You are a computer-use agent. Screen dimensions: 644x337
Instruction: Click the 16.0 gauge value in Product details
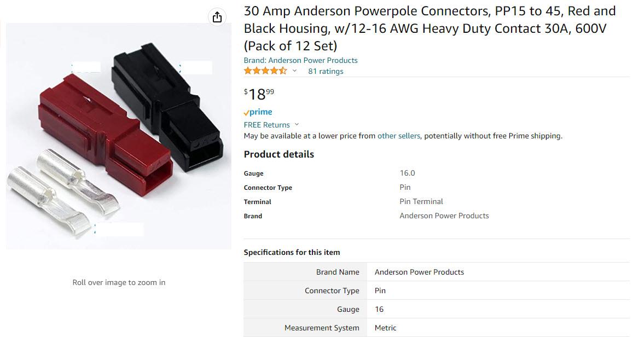tap(407, 173)
